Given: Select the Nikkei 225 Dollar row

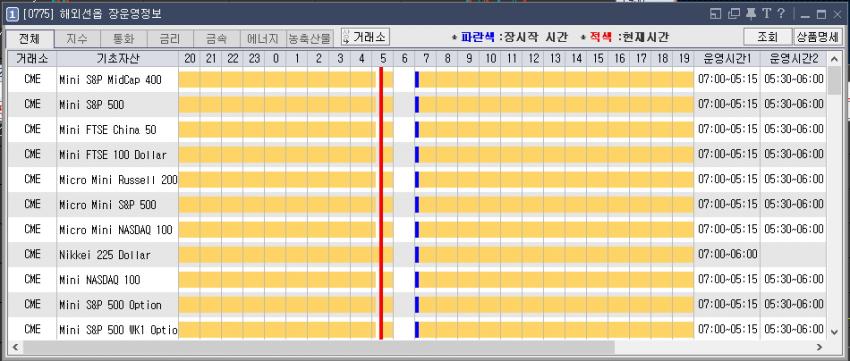Looking at the screenshot, I should coord(417,255).
